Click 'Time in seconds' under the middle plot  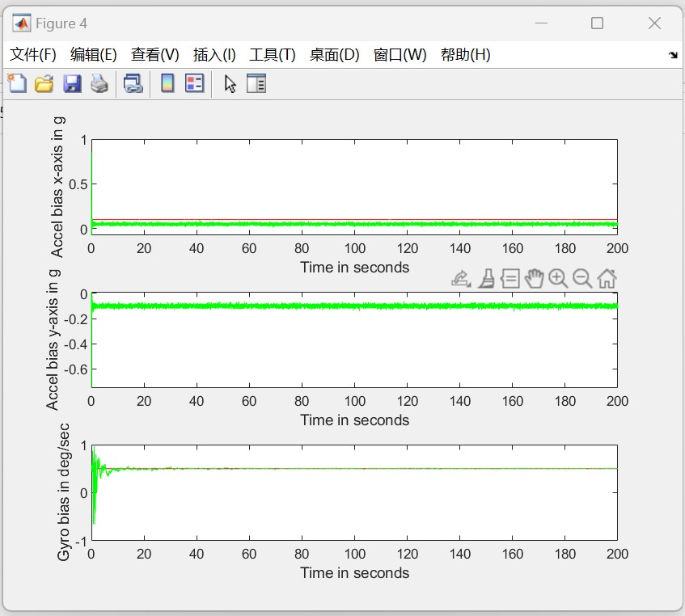coord(354,420)
